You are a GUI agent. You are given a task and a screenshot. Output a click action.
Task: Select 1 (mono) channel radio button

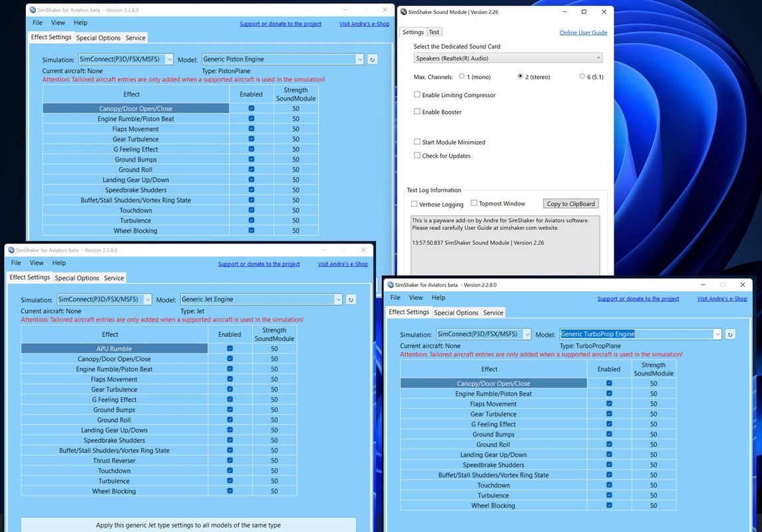[462, 76]
